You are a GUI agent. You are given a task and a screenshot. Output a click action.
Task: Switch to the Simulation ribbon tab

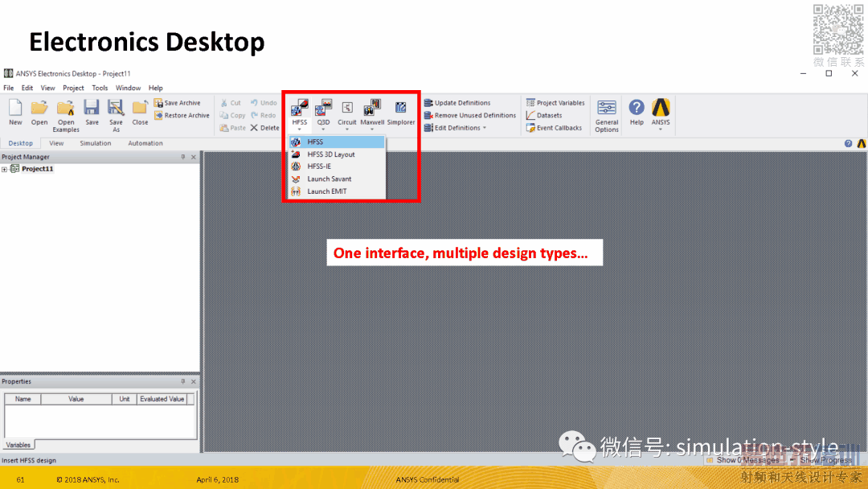(x=95, y=143)
